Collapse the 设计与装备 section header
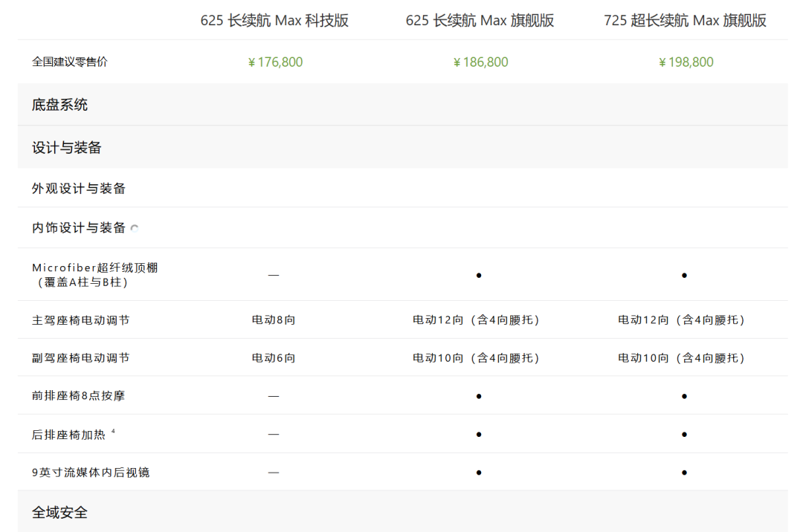The height and width of the screenshot is (532, 803). [x=67, y=148]
